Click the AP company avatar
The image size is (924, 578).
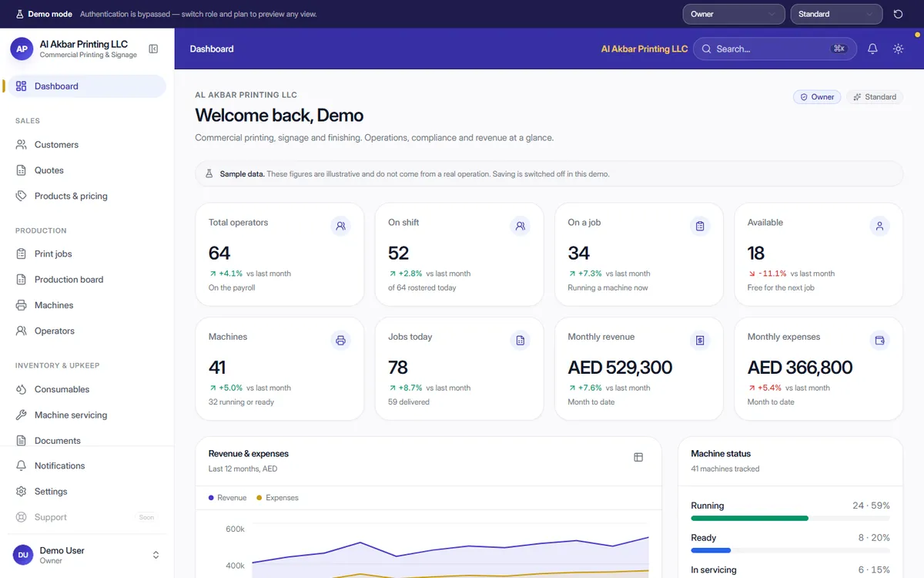[22, 49]
